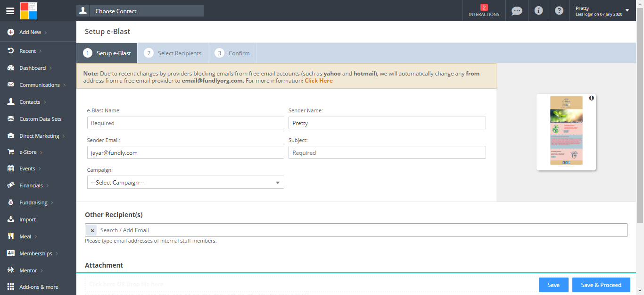Click info icon on template thumbnail
The width and height of the screenshot is (644, 295).
[x=591, y=98]
